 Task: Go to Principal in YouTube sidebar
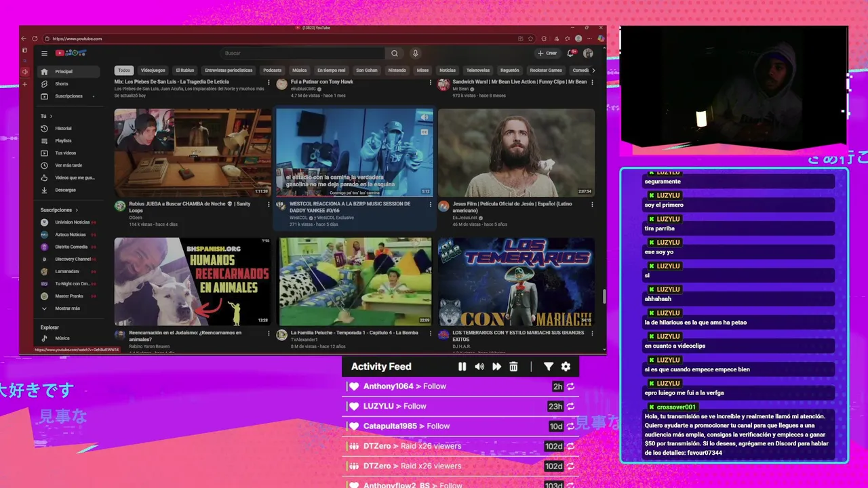click(x=68, y=71)
